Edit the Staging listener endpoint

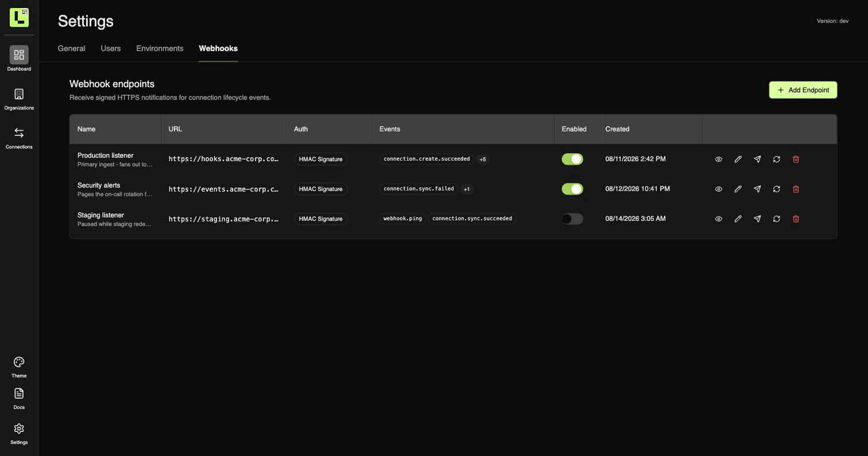[738, 219]
